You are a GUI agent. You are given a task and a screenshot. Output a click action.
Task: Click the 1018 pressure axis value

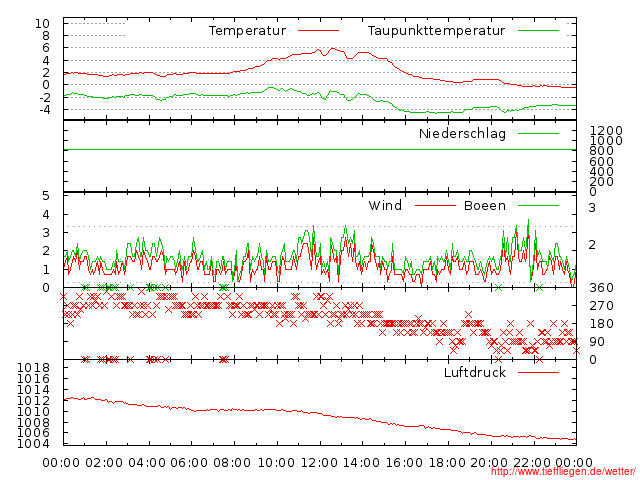(x=33, y=368)
